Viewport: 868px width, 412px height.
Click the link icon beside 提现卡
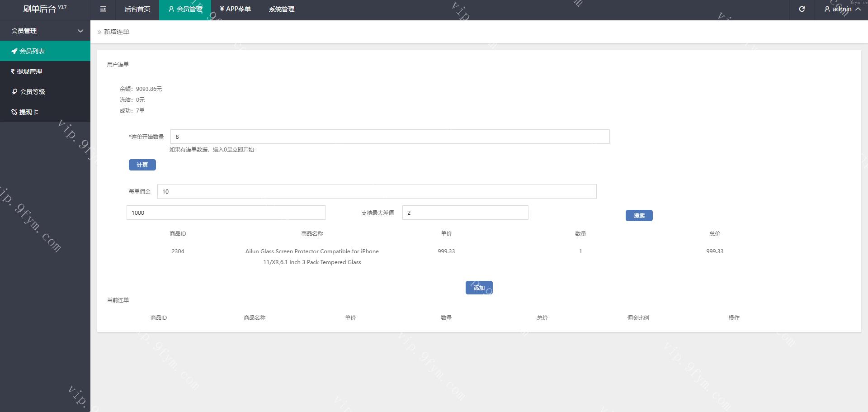pos(14,112)
